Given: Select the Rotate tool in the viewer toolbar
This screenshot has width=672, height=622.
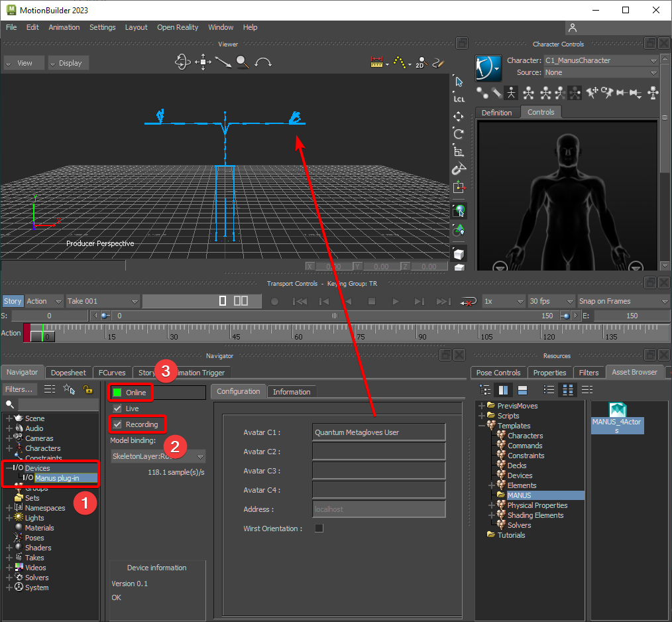Looking at the screenshot, I should click(x=459, y=134).
